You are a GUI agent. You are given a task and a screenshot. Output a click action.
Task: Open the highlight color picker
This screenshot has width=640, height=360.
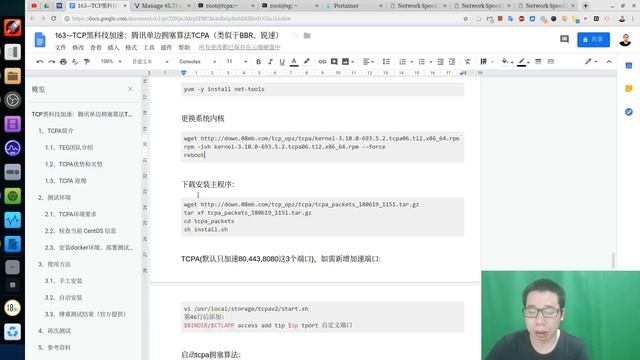pyautogui.click(x=307, y=62)
